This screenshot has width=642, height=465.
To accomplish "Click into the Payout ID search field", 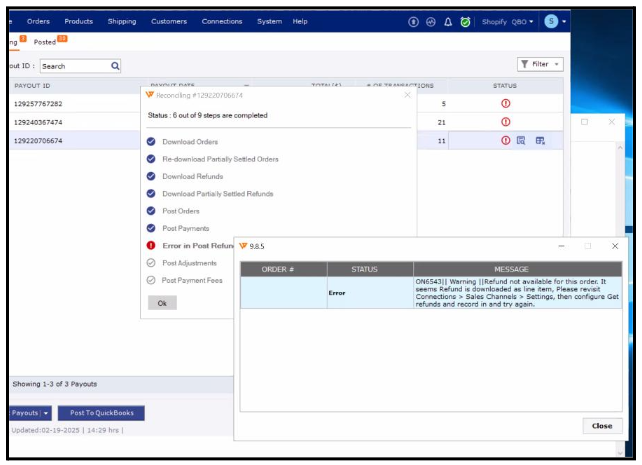I will click(x=74, y=66).
